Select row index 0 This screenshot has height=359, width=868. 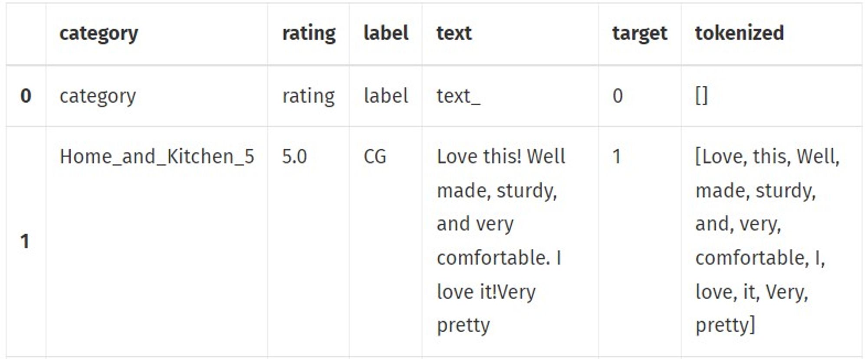click(x=26, y=96)
